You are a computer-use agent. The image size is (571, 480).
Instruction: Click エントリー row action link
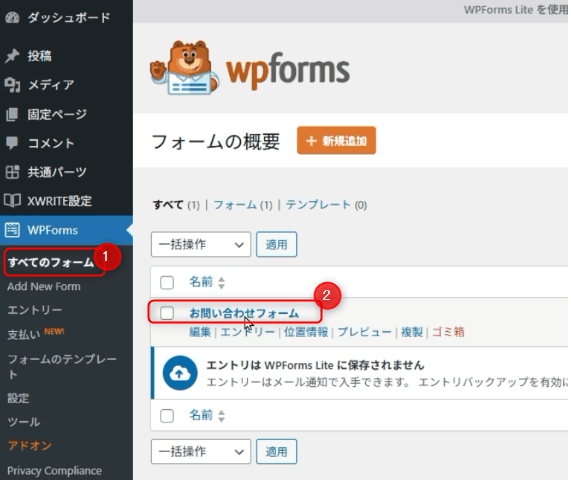pyautogui.click(x=247, y=332)
